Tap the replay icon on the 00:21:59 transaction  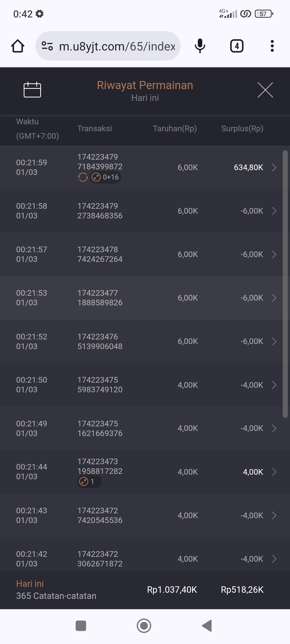coord(83,177)
